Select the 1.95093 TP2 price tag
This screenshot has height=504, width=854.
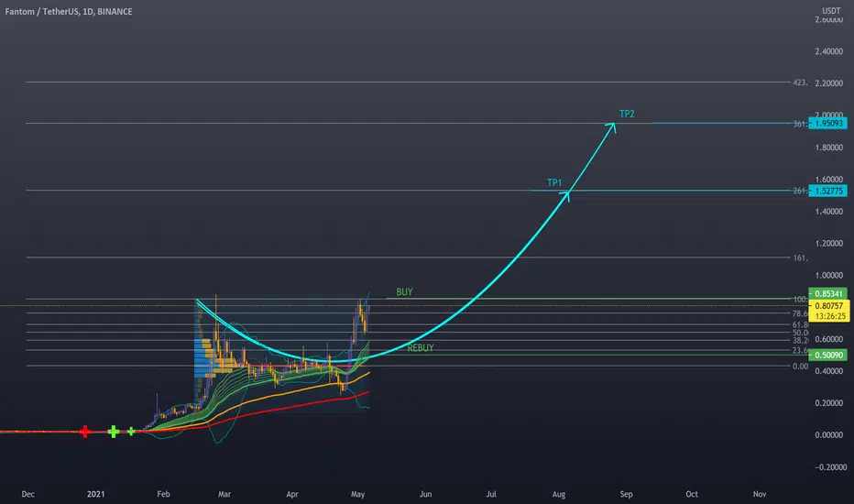[827, 124]
